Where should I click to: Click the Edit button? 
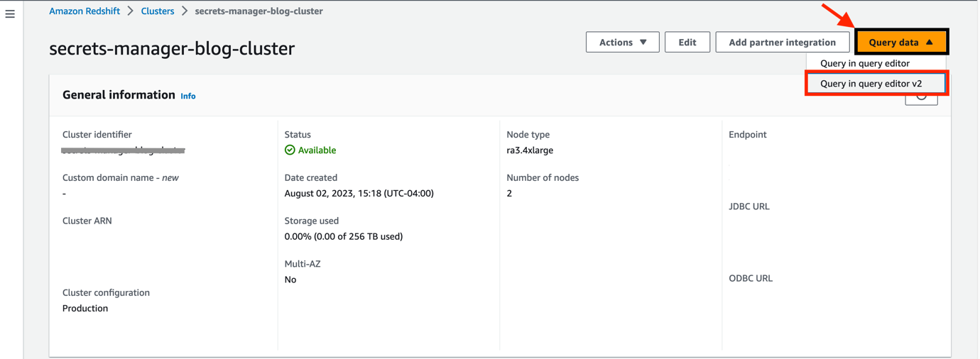pyautogui.click(x=687, y=43)
